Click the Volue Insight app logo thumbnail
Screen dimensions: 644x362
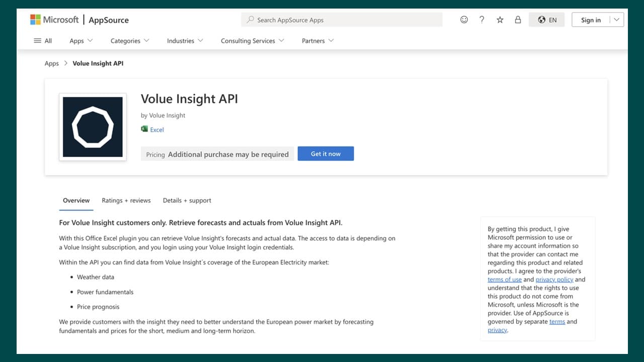(x=93, y=127)
